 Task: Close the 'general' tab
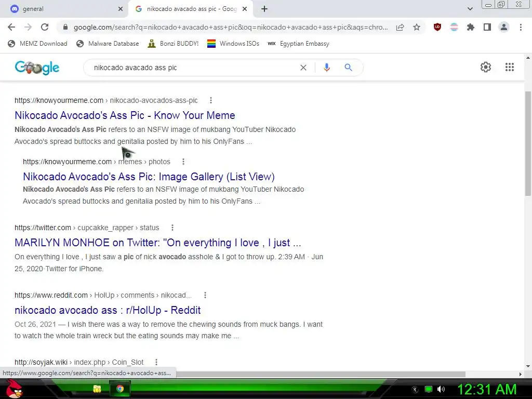(x=121, y=9)
